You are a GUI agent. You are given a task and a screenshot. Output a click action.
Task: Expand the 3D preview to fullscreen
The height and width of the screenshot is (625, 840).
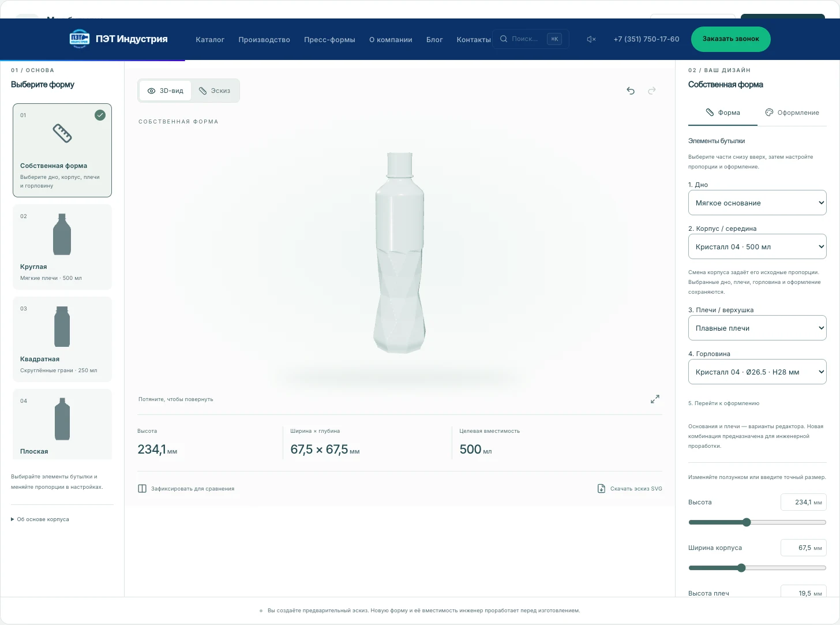tap(655, 399)
